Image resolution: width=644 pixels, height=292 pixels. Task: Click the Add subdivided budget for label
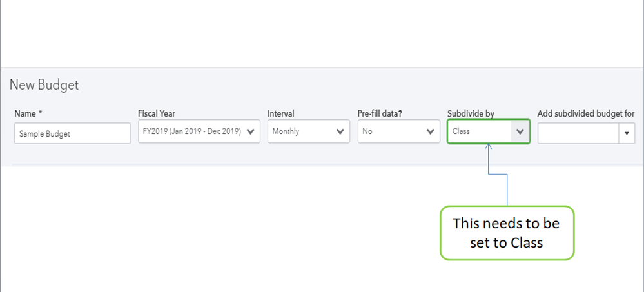pyautogui.click(x=585, y=113)
